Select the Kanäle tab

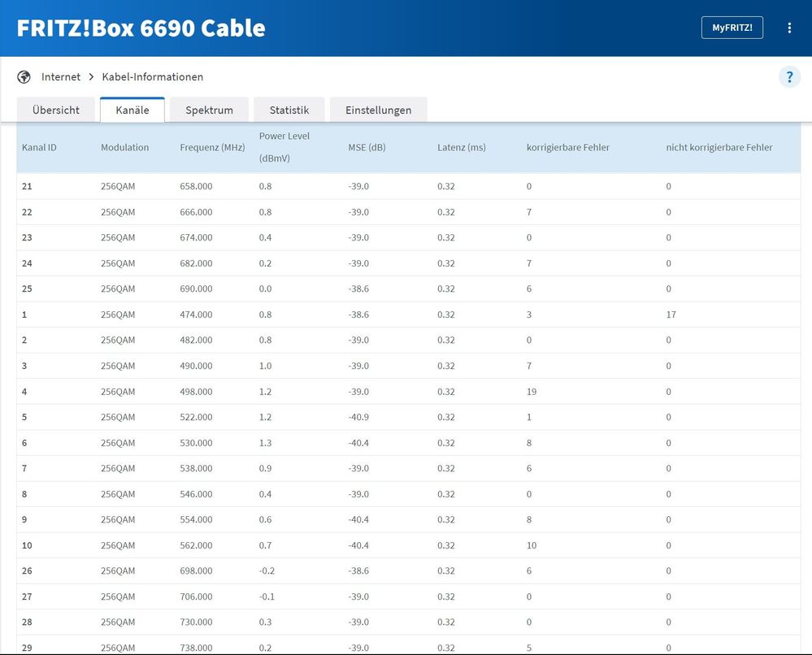coord(132,110)
